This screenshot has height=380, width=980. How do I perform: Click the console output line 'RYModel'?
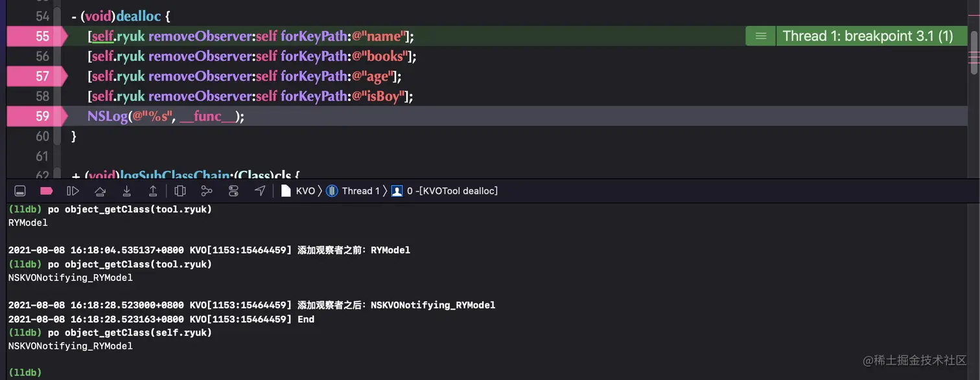pos(28,223)
